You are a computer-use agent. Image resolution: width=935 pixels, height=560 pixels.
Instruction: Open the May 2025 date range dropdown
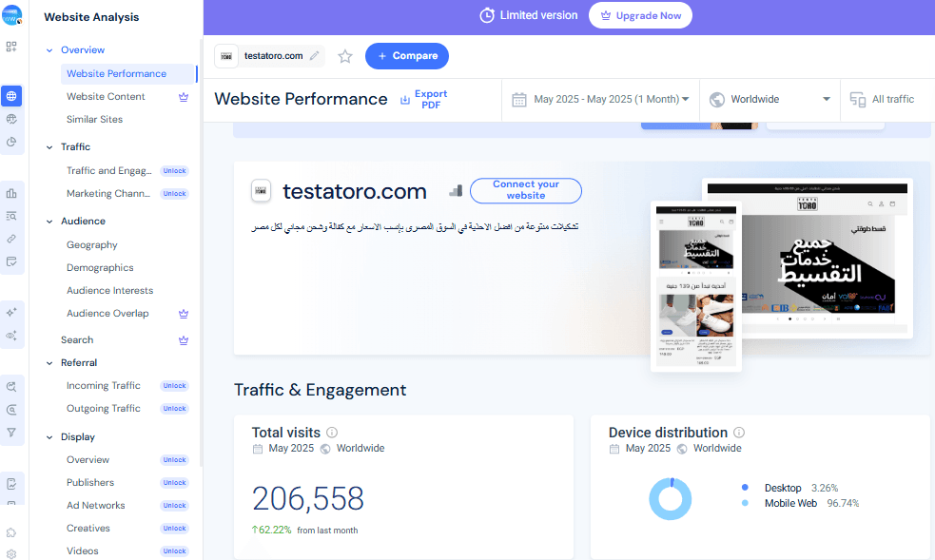600,100
